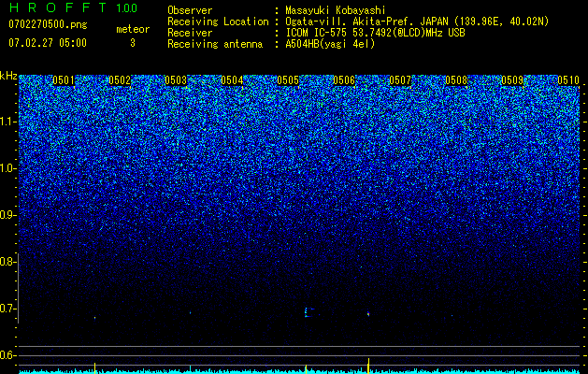Click the 0502 time marker

(120, 80)
